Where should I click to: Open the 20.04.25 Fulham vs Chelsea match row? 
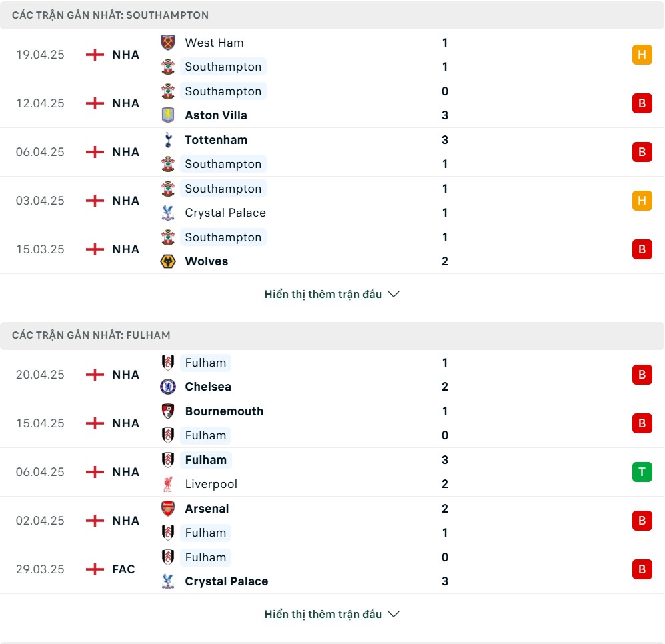pyautogui.click(x=332, y=375)
